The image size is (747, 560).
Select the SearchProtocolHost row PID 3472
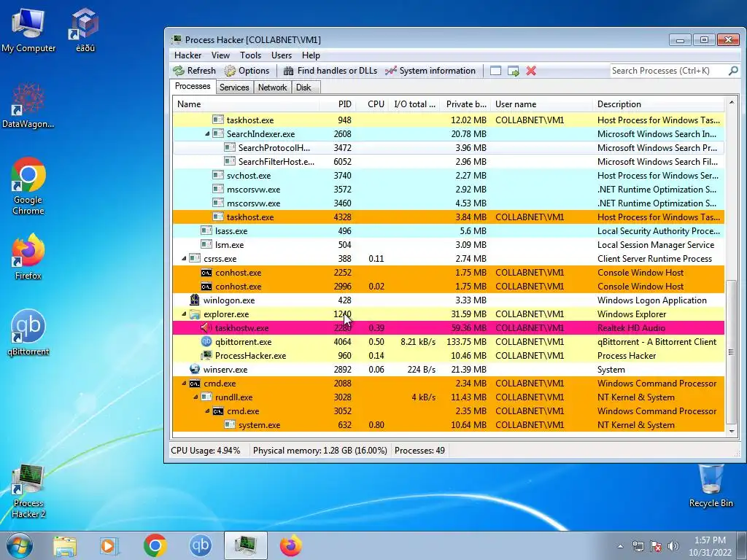pyautogui.click(x=449, y=148)
